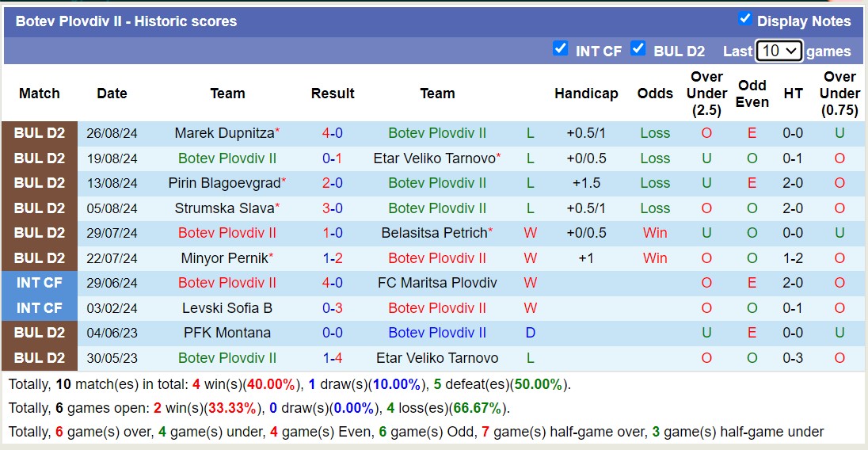Click the Handicap column header

586,93
